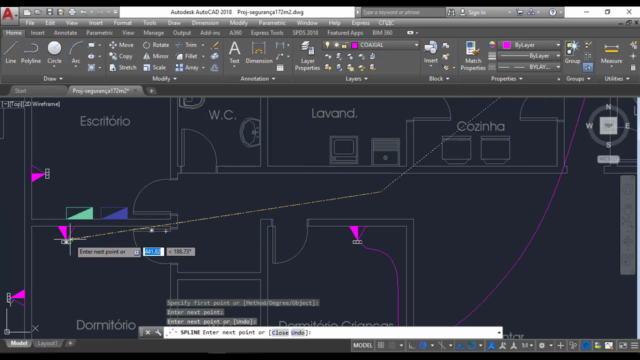This screenshot has height=360, width=640.
Task: Click the keyword search field
Action: coord(402,12)
